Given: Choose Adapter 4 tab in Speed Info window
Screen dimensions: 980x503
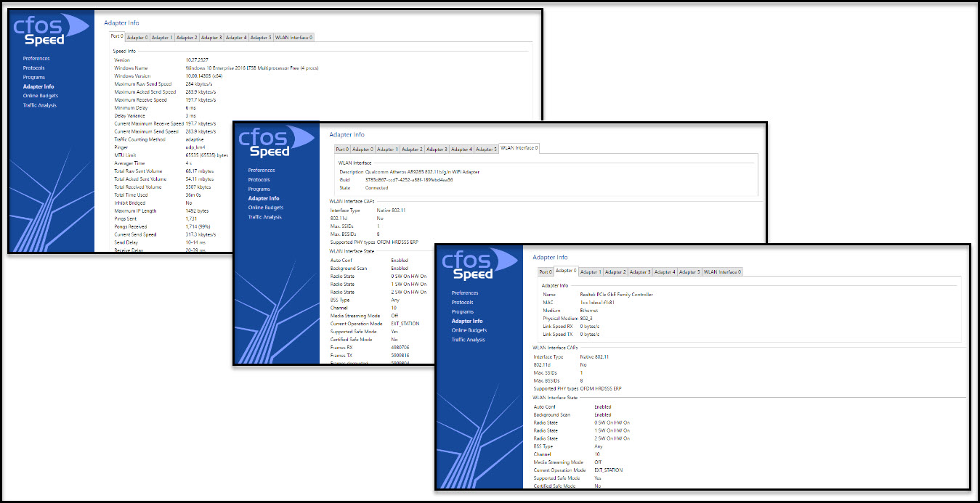Looking at the screenshot, I should pos(236,37).
